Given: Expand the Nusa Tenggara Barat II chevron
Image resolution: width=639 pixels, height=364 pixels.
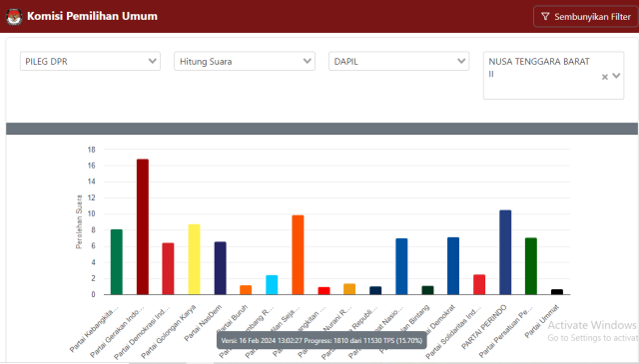Looking at the screenshot, I should pyautogui.click(x=616, y=76).
